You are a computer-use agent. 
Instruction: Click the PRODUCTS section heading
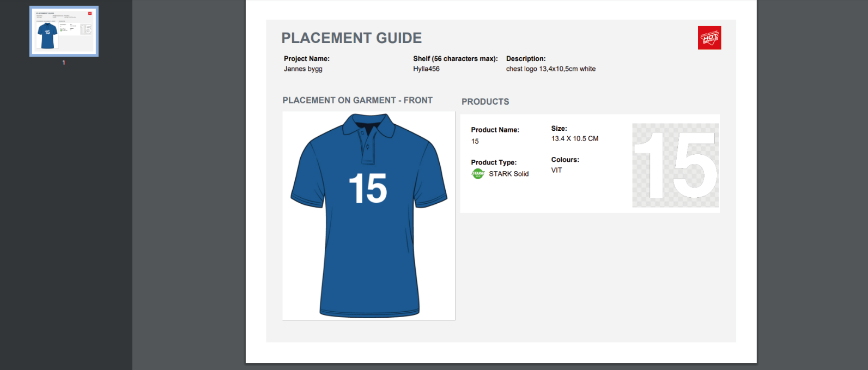pyautogui.click(x=485, y=102)
